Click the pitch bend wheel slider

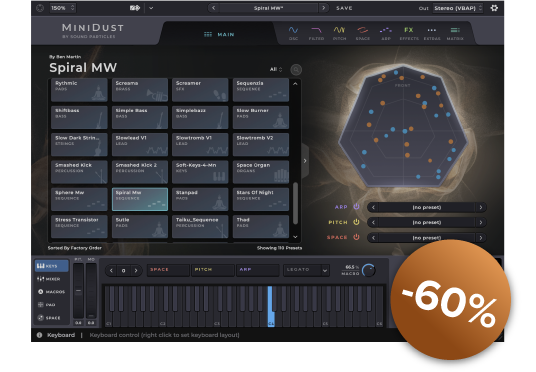coord(78,291)
